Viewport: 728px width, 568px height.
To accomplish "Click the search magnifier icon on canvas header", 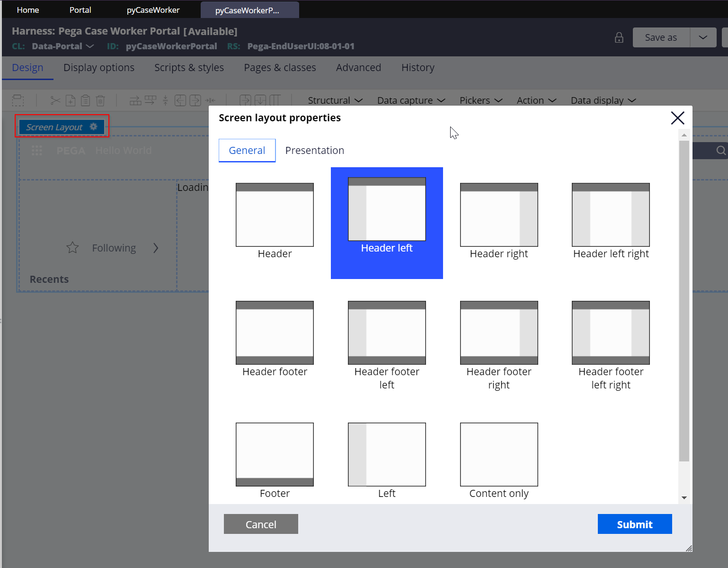I will [x=721, y=150].
